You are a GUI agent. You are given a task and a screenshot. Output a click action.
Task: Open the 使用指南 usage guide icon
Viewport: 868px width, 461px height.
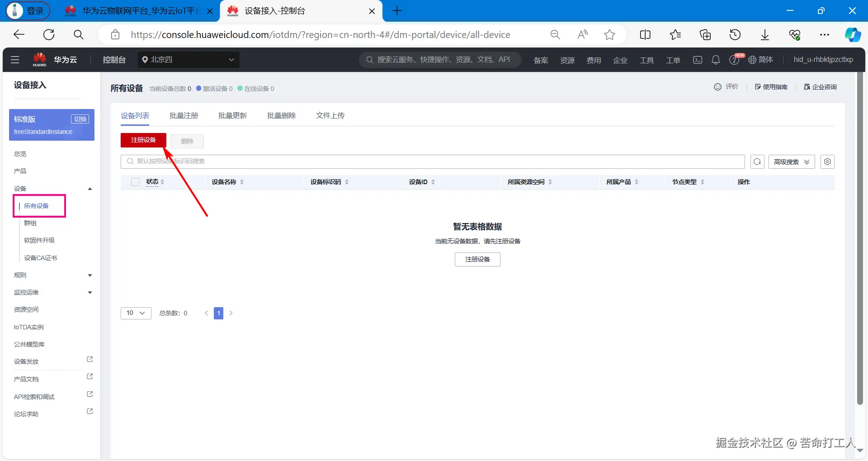(757, 87)
